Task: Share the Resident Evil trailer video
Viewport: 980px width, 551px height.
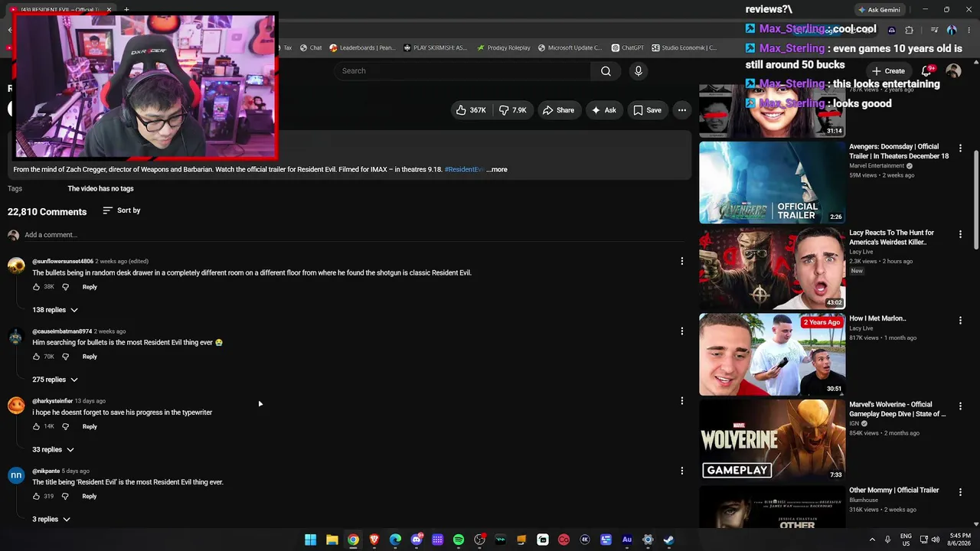Action: (558, 110)
